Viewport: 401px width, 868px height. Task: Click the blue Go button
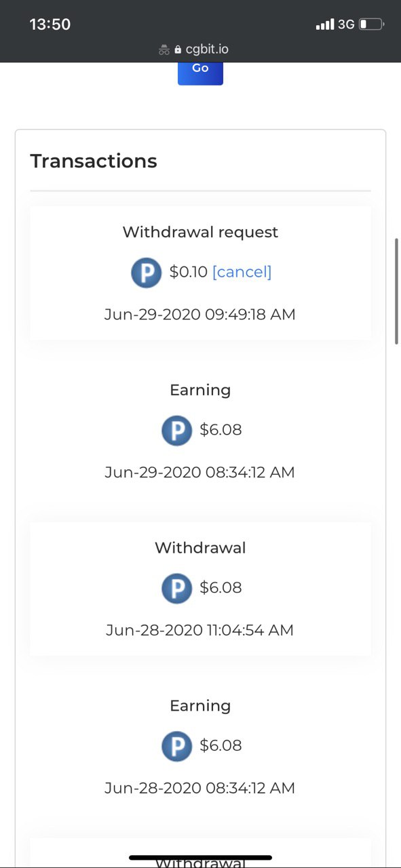coord(200,73)
